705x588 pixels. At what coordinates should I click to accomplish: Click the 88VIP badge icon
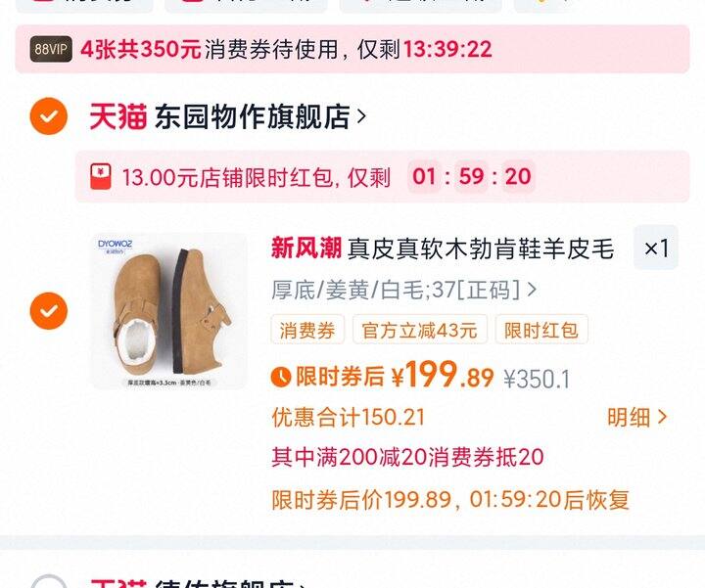pos(51,49)
